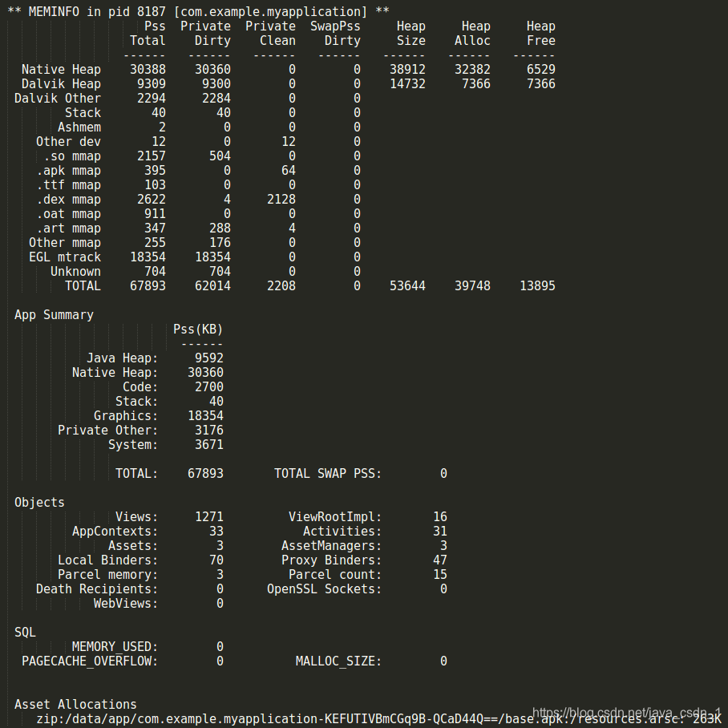The width and height of the screenshot is (728, 728).
Task: Select the 'System:' summary label
Action: pyautogui.click(x=133, y=445)
